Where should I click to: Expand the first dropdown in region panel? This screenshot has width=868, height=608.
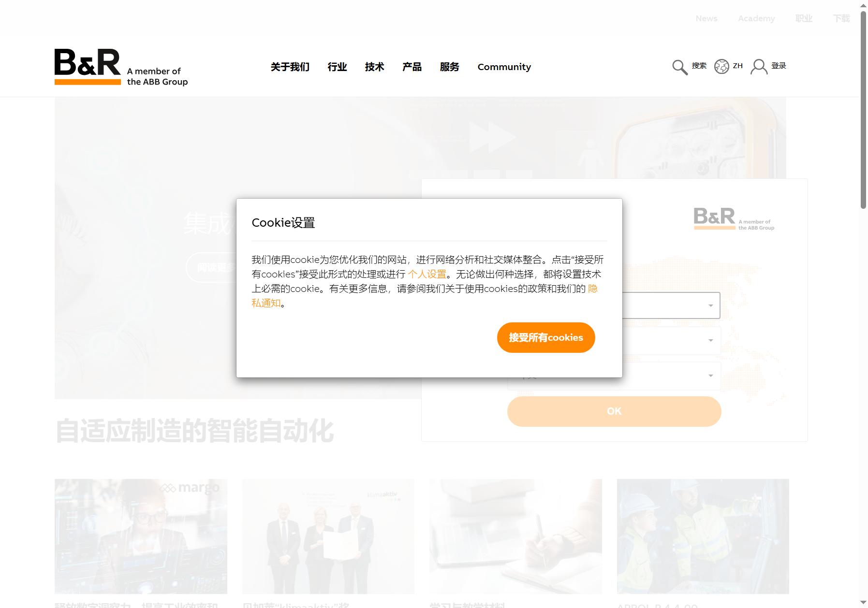(671, 305)
